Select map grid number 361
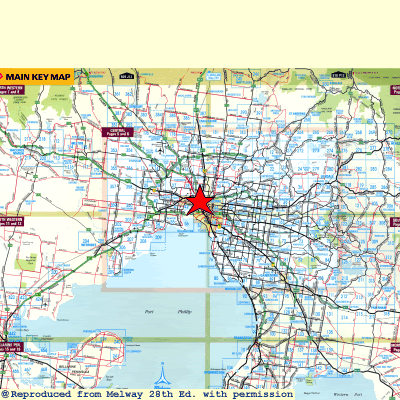 pyautogui.click(x=117, y=94)
